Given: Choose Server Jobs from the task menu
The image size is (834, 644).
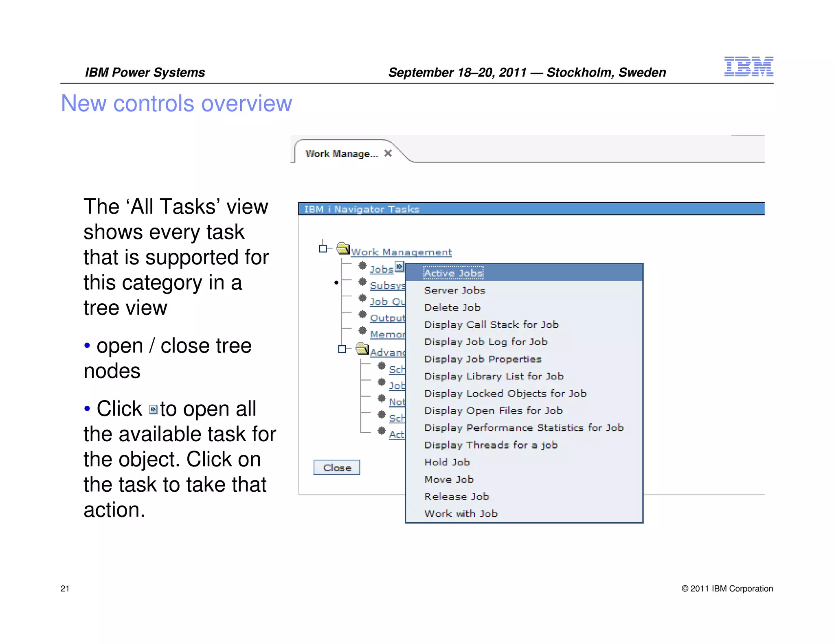Looking at the screenshot, I should click(x=524, y=290).
